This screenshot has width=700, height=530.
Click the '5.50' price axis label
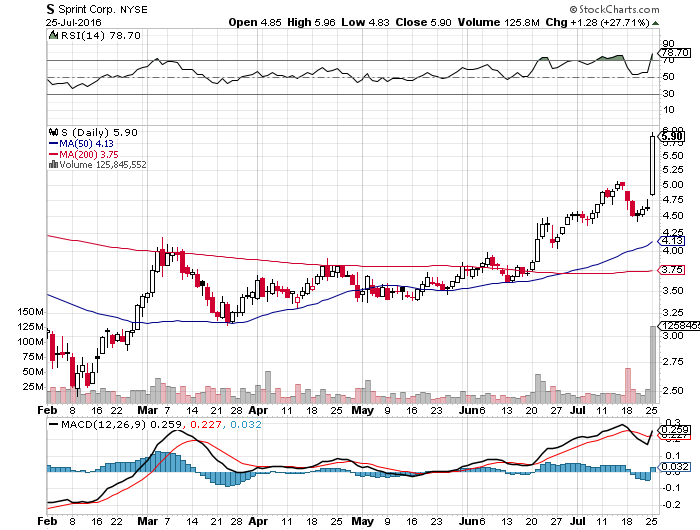tap(673, 156)
